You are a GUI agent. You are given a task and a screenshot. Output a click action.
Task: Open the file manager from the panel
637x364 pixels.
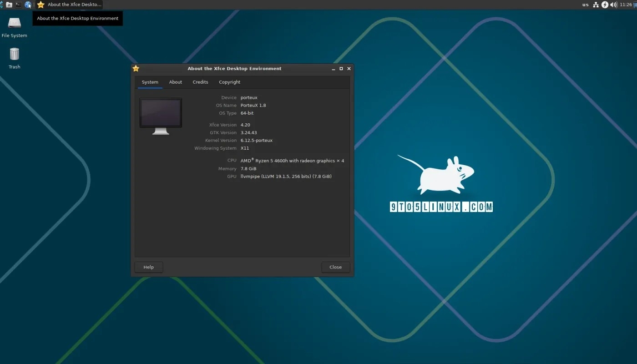click(x=9, y=5)
